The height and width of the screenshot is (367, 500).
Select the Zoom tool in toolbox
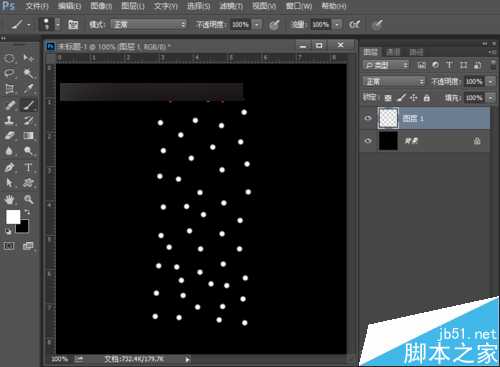(29, 199)
